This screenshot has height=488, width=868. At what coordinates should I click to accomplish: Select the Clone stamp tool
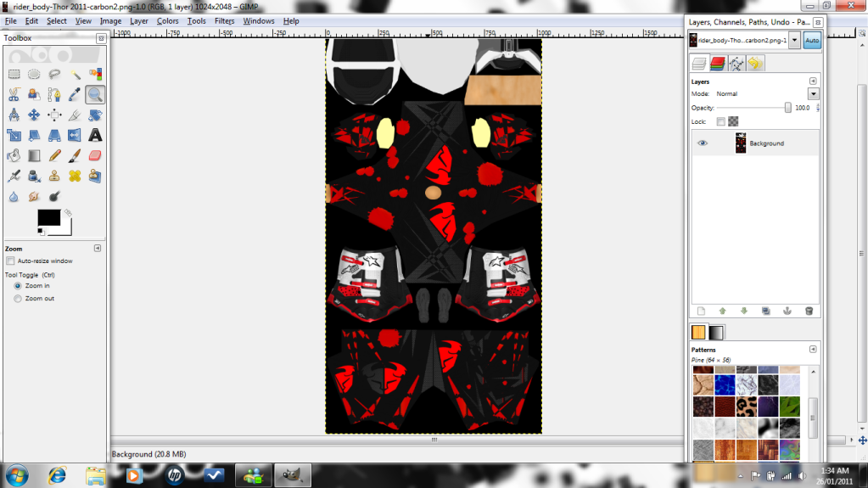(x=54, y=177)
